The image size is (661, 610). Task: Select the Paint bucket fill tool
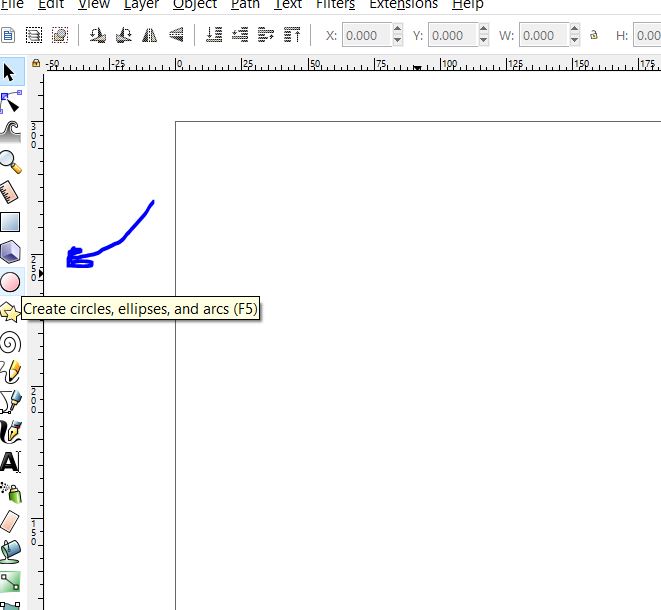pos(10,552)
